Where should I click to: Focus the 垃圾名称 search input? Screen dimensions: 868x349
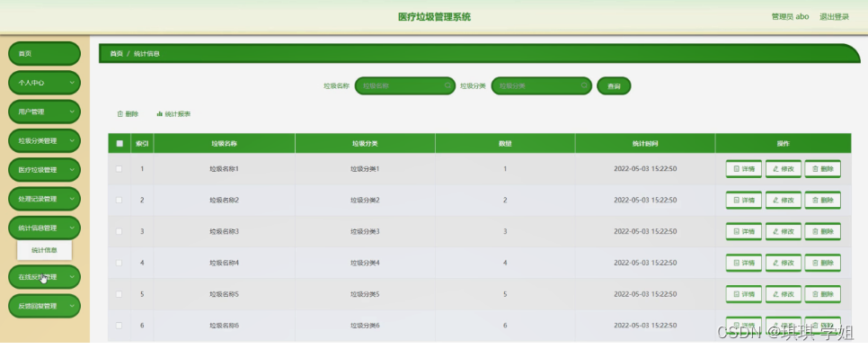click(x=404, y=85)
